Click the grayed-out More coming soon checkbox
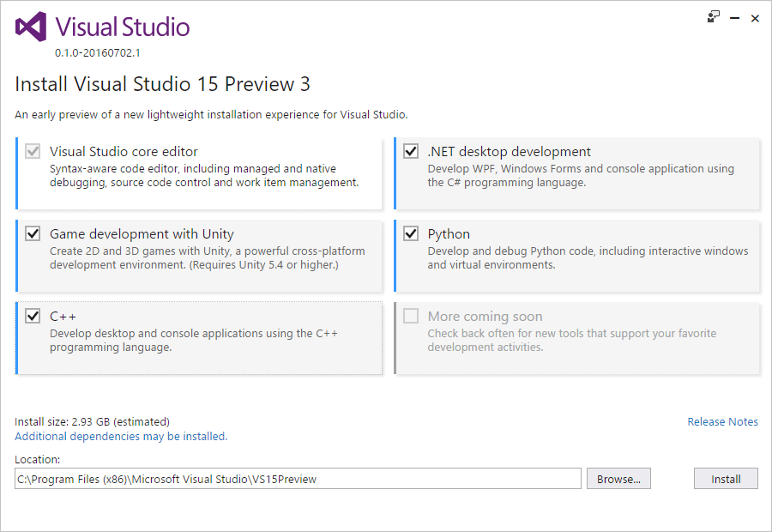 tap(409, 316)
